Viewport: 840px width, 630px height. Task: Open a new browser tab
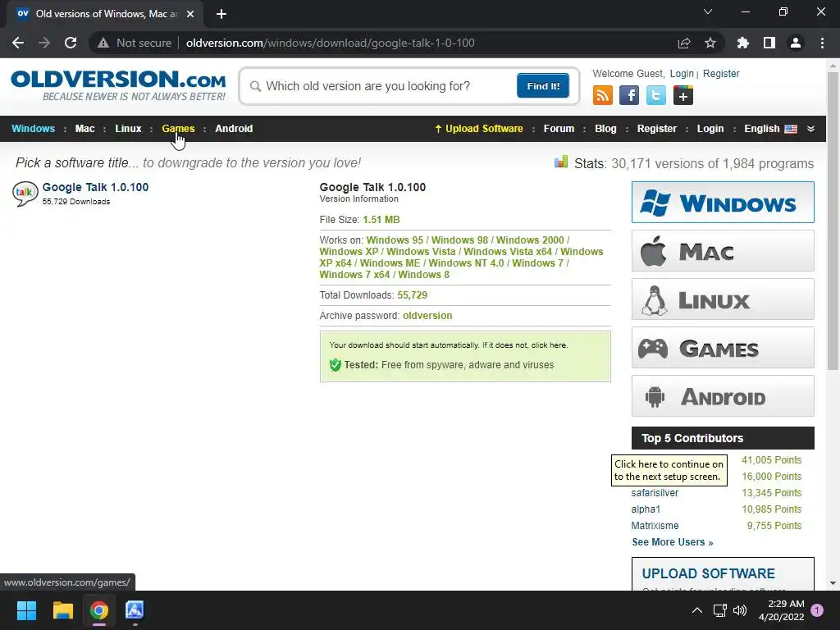221,14
